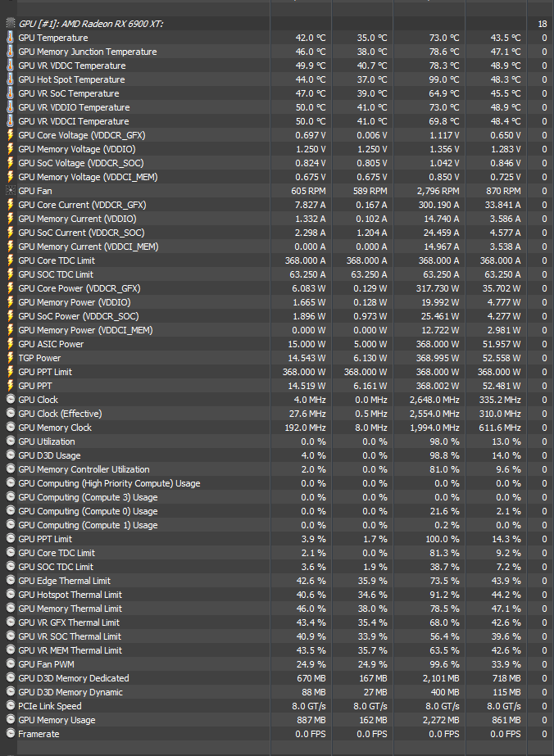Click the 18 count in the GPU header row

click(x=542, y=24)
